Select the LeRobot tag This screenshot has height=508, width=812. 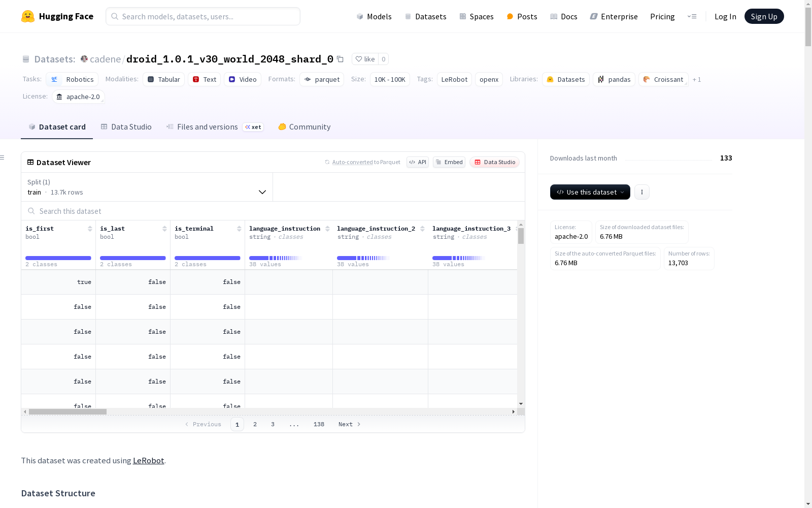tap(454, 79)
